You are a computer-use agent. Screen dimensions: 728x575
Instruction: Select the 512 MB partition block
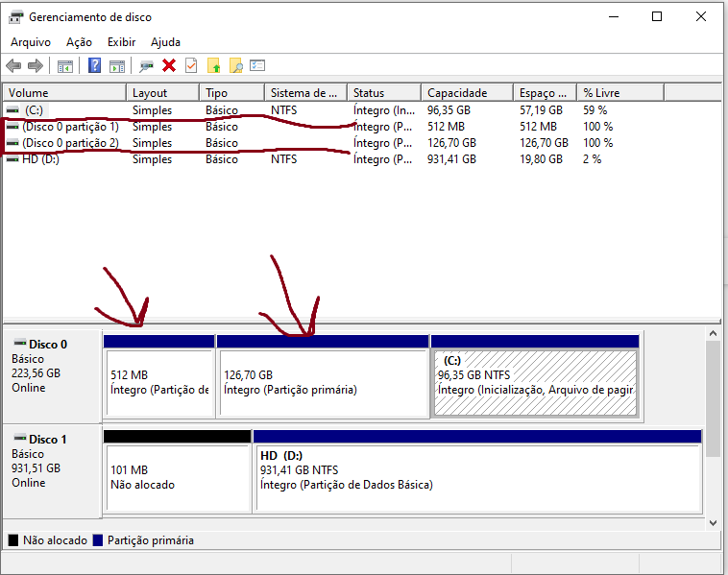159,377
